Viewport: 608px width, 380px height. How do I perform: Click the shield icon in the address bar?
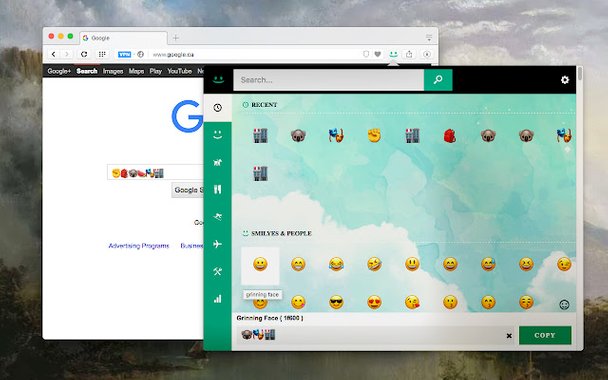coord(366,54)
